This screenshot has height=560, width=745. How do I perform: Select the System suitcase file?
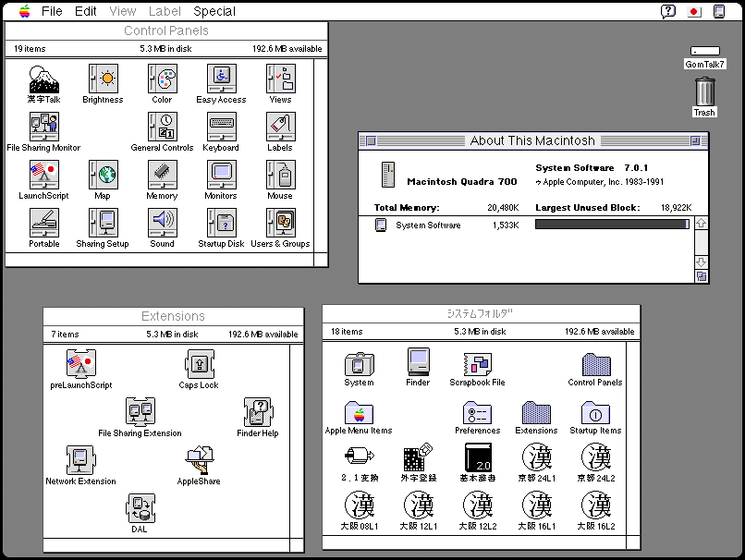point(360,364)
